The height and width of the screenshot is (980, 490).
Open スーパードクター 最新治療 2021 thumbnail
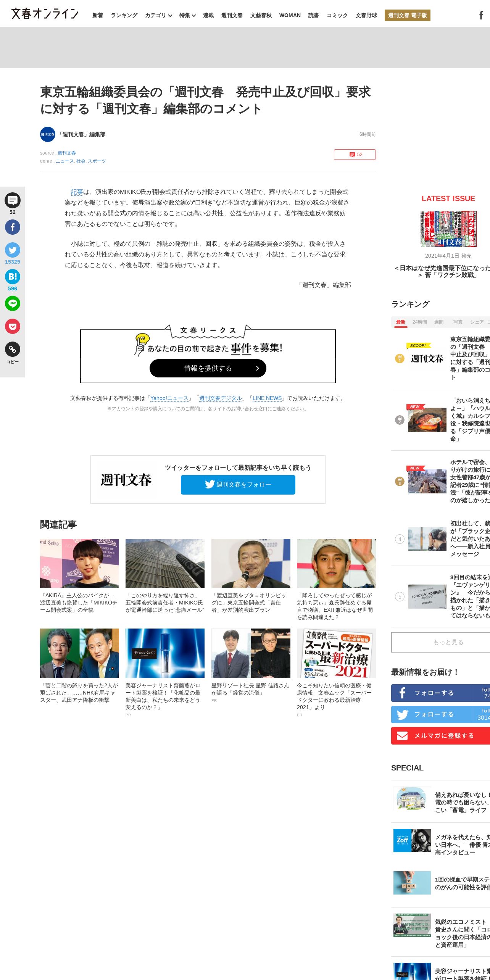[x=336, y=653]
